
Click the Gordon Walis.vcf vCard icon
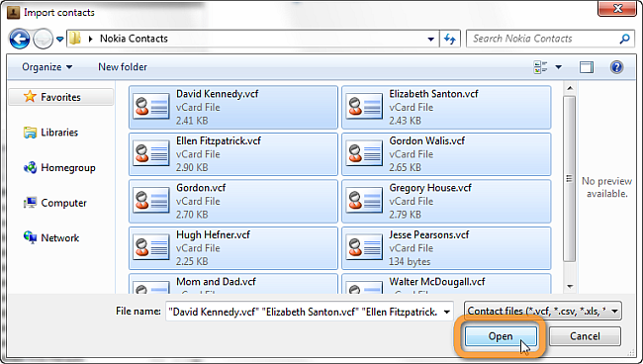[364, 153]
